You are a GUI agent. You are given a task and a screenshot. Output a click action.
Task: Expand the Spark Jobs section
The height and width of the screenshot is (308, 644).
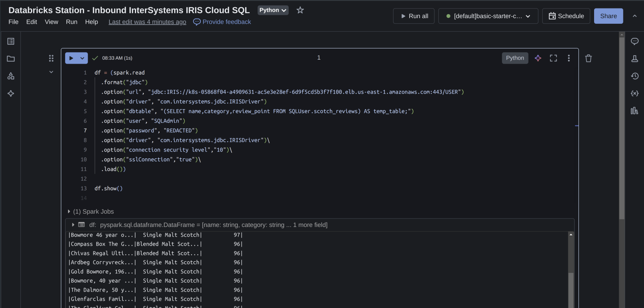tap(69, 212)
